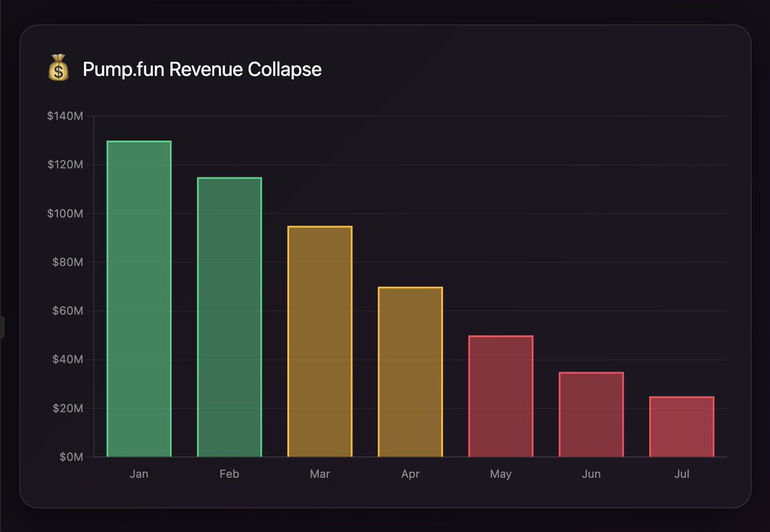The height and width of the screenshot is (532, 770).
Task: Click the yellow March bar
Action: click(320, 340)
